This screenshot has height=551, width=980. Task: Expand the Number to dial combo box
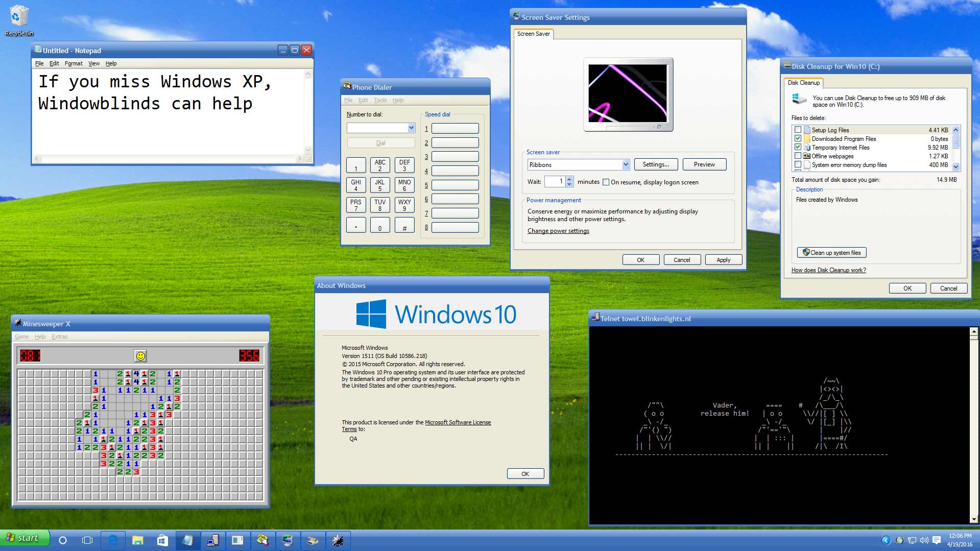tap(411, 128)
